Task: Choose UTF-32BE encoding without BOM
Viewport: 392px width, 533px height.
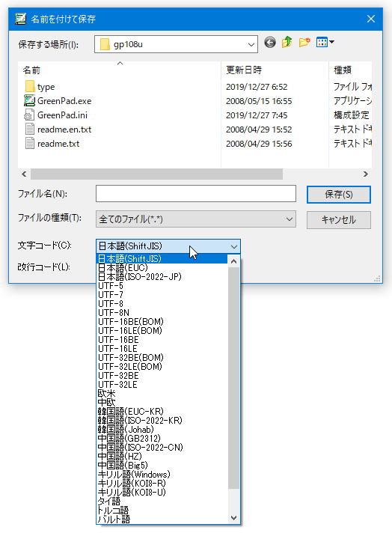Action: point(162,376)
